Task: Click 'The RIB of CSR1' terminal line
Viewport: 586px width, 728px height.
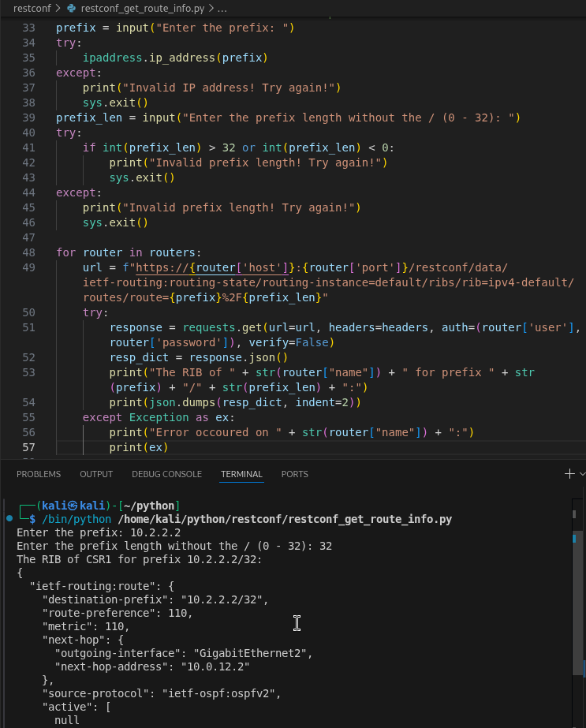Action: tap(140, 559)
